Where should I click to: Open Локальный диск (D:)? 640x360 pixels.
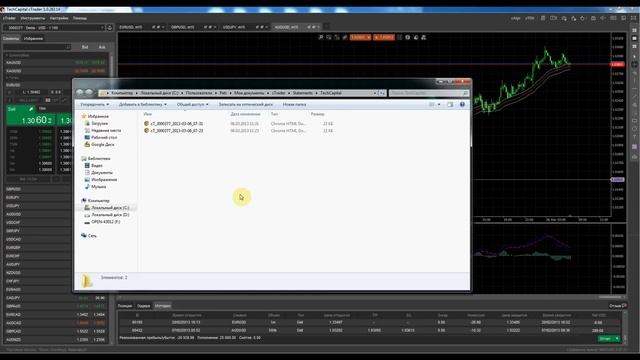[110, 215]
